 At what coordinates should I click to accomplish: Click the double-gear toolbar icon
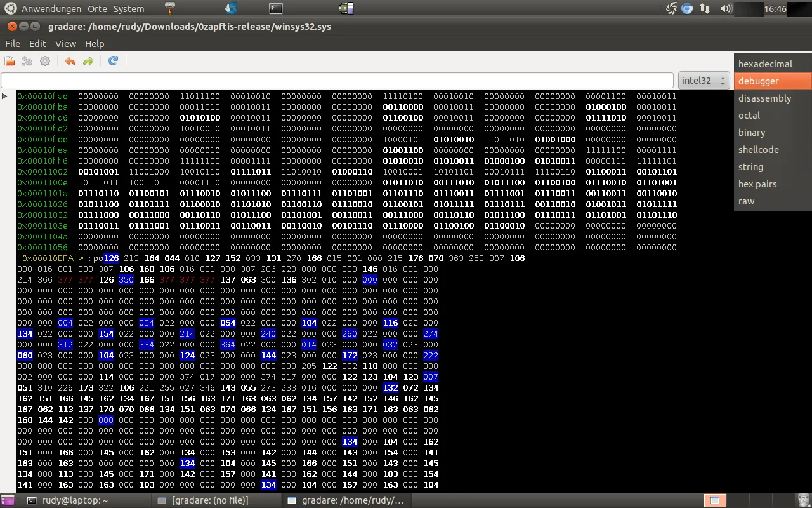(27, 61)
